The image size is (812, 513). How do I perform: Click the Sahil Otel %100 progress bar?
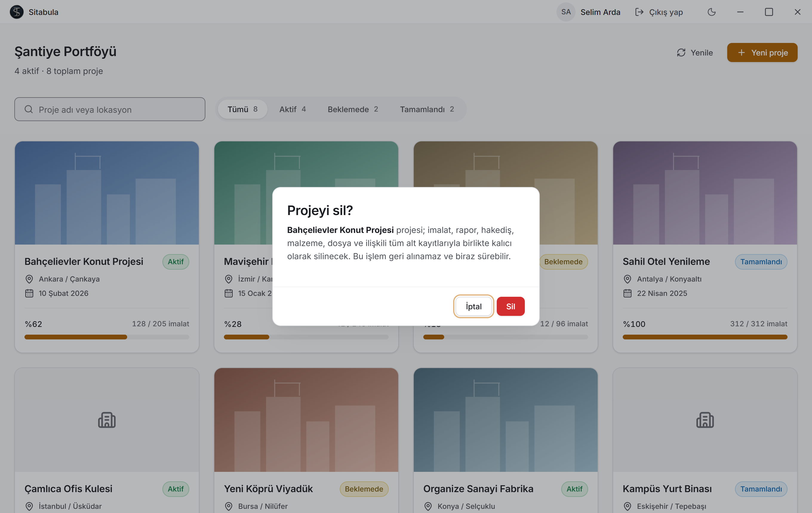coord(705,337)
